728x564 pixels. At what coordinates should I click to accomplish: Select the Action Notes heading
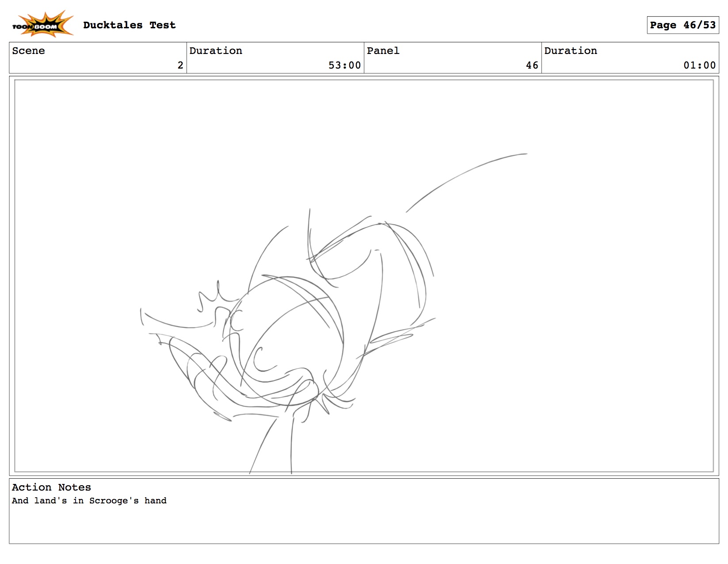pos(51,487)
